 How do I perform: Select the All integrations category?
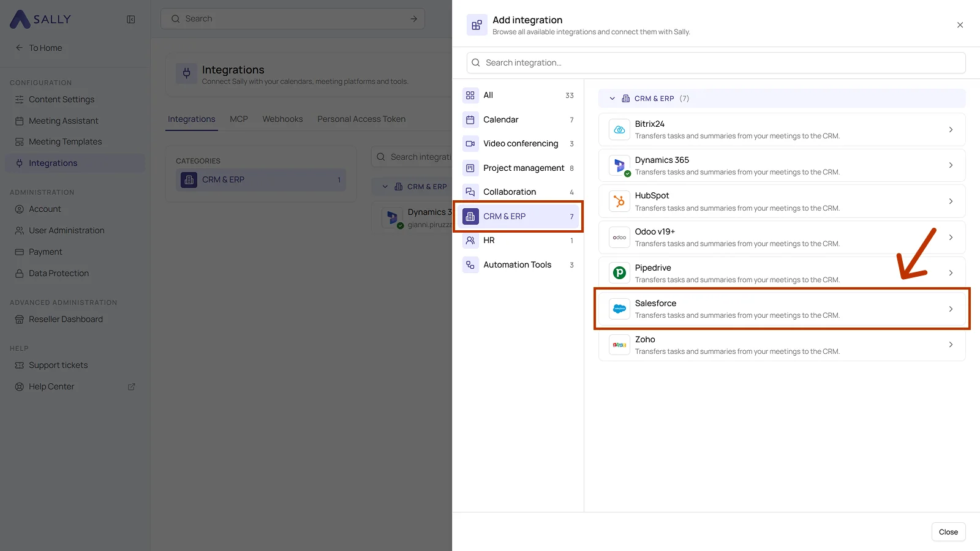pyautogui.click(x=518, y=96)
